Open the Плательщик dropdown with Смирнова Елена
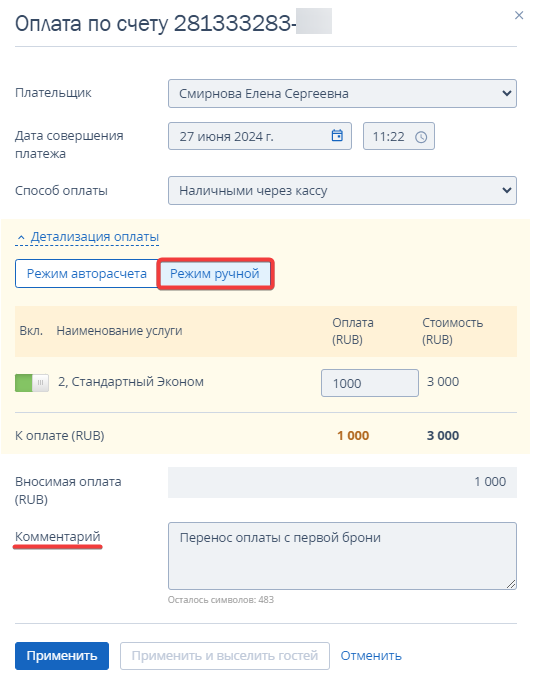The height and width of the screenshot is (687, 533). (342, 93)
